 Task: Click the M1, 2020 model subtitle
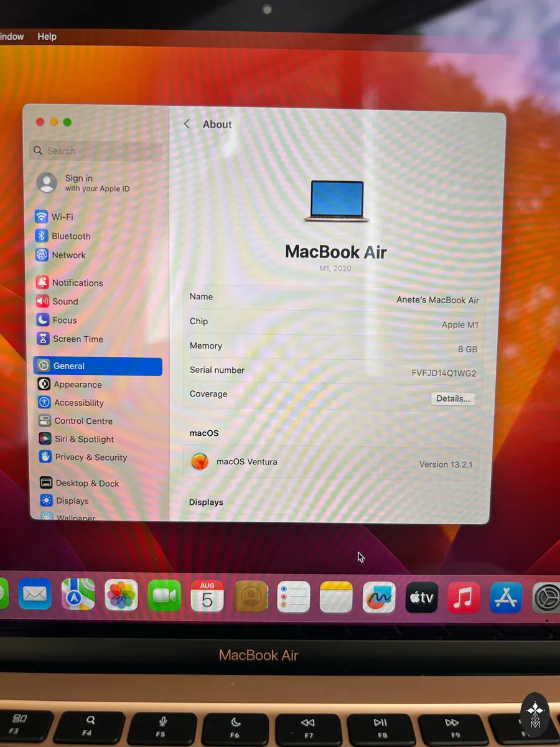click(x=335, y=268)
